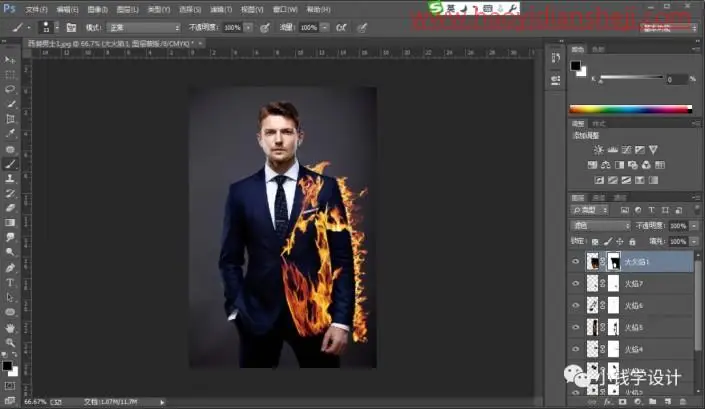
Task: Select the Pen tool
Action: coord(10,268)
